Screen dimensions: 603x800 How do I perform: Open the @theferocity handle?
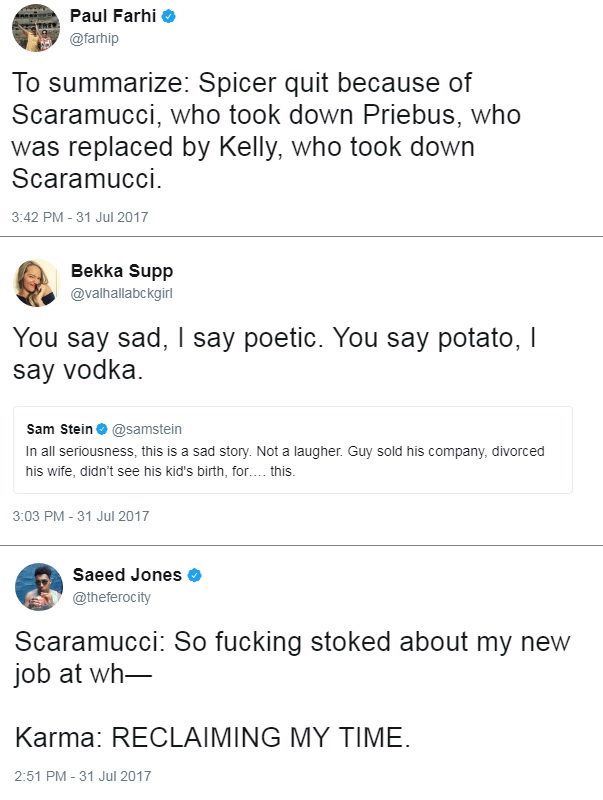click(x=112, y=597)
